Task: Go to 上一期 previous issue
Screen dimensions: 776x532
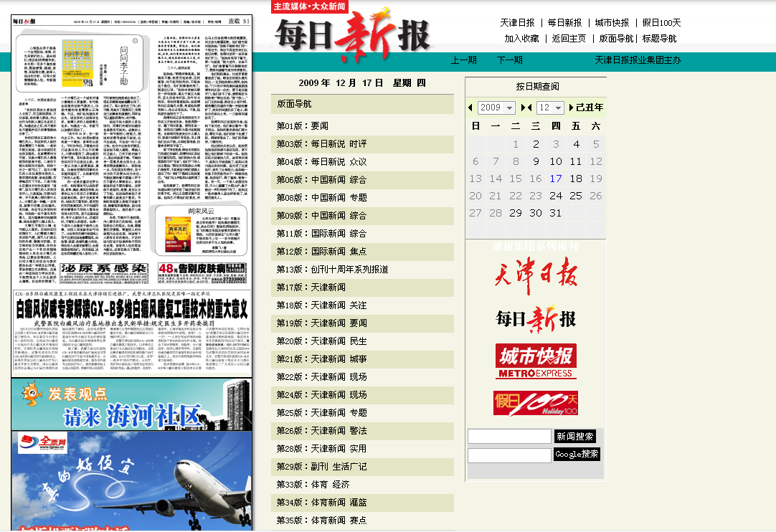Action: [x=464, y=60]
